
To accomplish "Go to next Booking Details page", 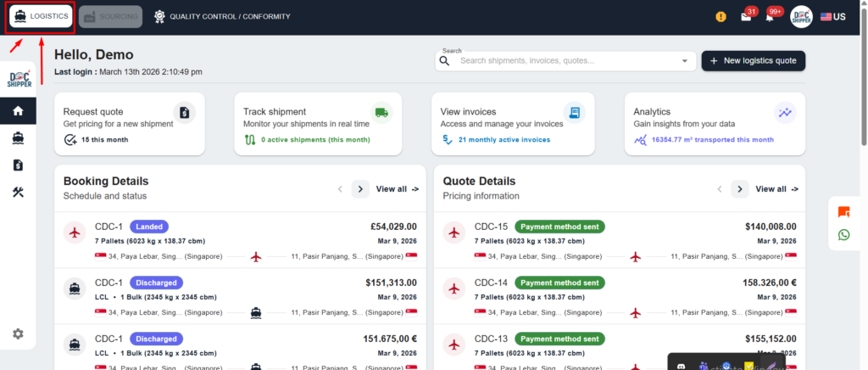I will click(x=359, y=189).
